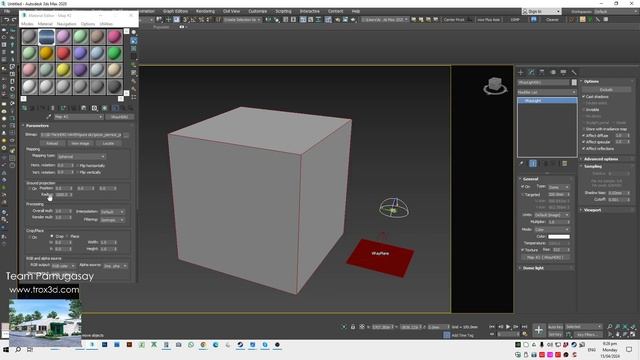Open the light Units dropdown
This screenshot has height=360, width=640.
coord(551,215)
